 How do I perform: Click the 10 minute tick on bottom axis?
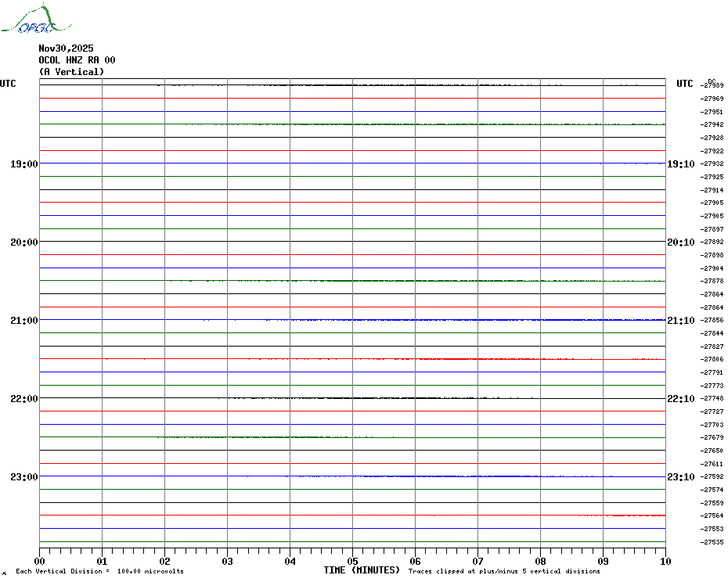tap(665, 561)
